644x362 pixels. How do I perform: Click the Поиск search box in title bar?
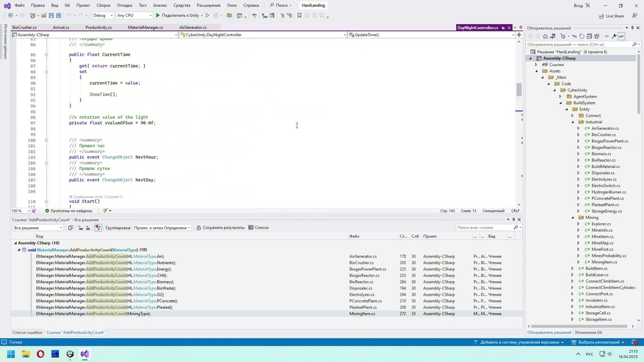click(281, 6)
